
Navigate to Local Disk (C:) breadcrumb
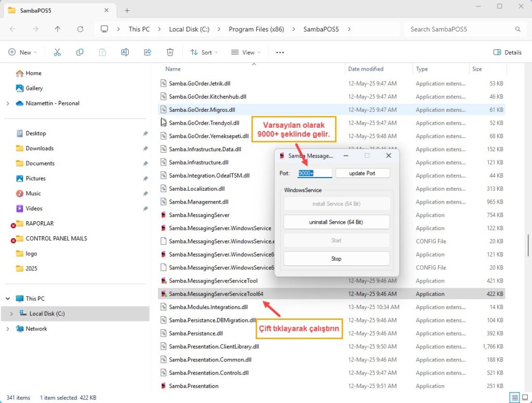pyautogui.click(x=189, y=29)
